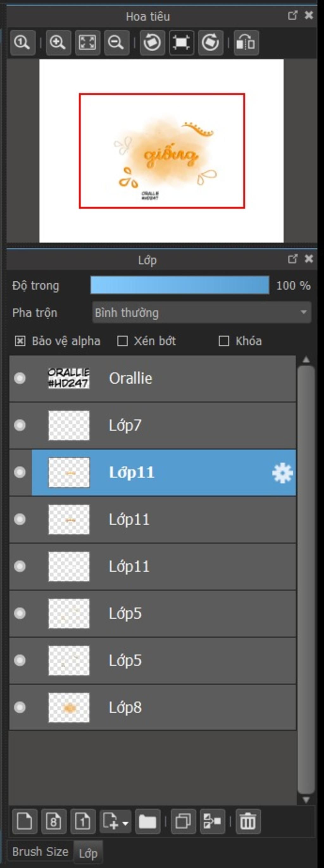Fit the canvas to the navigator window
Viewport: 324px width, 868px height.
[87, 43]
